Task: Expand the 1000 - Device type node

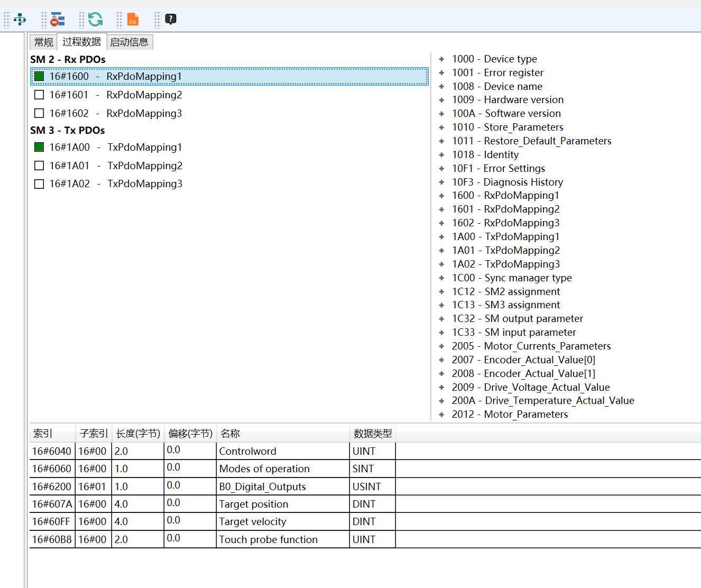Action: pos(441,59)
